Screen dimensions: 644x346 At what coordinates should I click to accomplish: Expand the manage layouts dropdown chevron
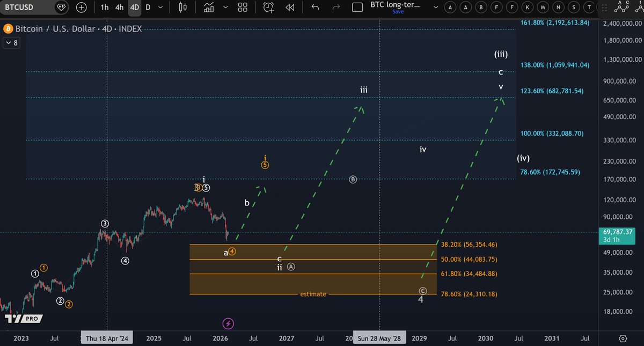tap(435, 8)
